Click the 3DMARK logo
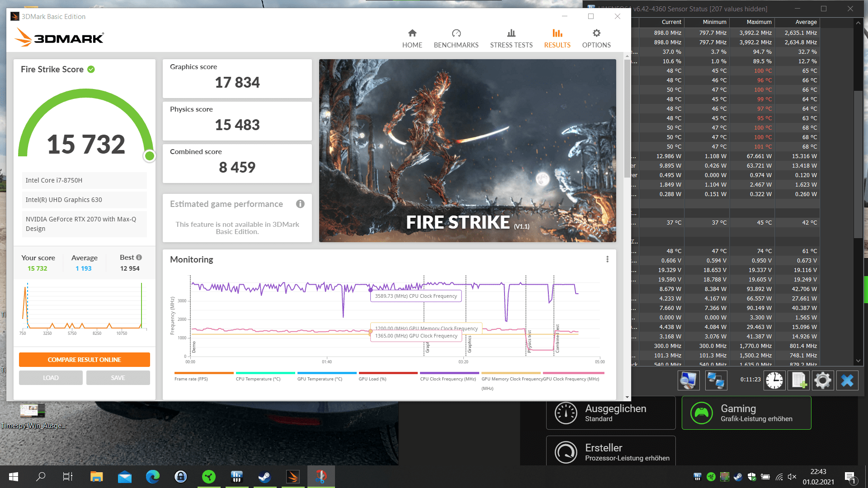This screenshot has width=868, height=488. point(59,38)
